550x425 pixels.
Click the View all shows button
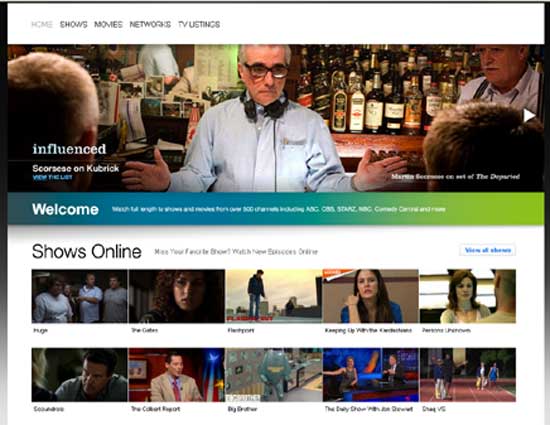coord(488,250)
